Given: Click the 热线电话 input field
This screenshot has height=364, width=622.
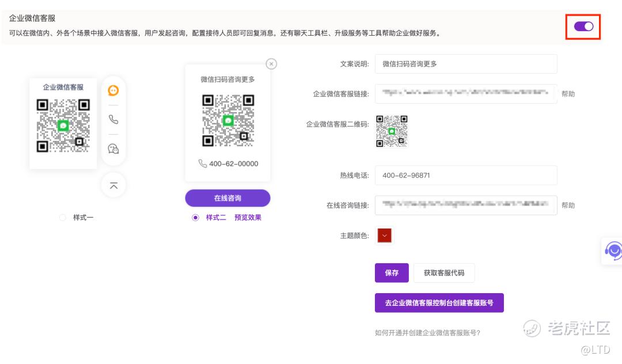Looking at the screenshot, I should pos(466,175).
